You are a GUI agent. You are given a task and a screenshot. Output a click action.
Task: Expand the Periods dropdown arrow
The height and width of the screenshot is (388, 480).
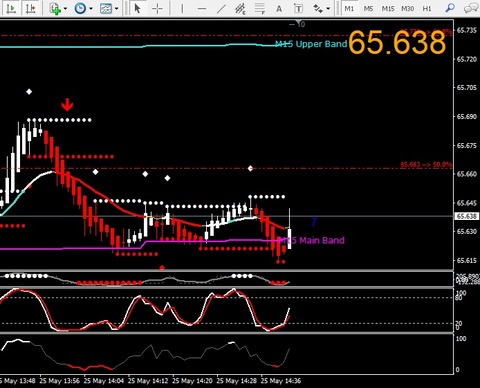91,8
